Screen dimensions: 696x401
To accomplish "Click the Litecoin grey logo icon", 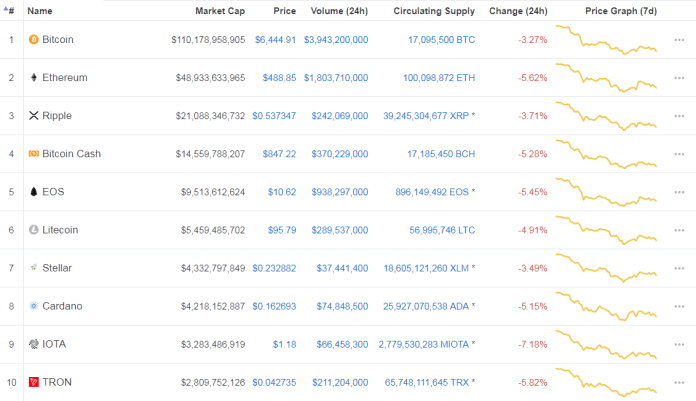I will [x=34, y=230].
